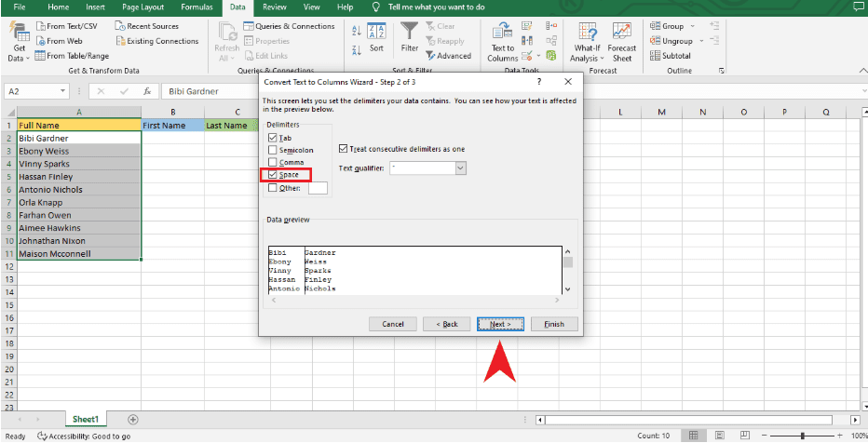Image resolution: width=868 pixels, height=443 pixels.
Task: Select cell A5 Hassan Finley
Action: 79,177
